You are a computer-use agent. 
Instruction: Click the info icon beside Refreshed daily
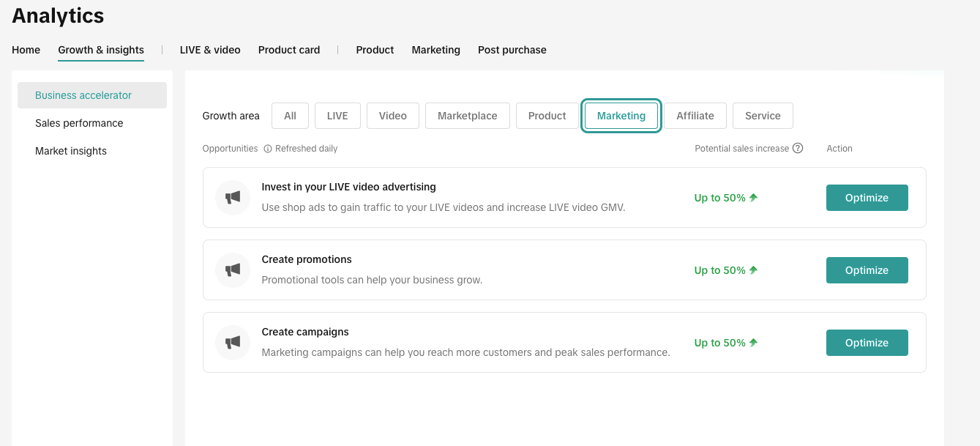coord(268,149)
